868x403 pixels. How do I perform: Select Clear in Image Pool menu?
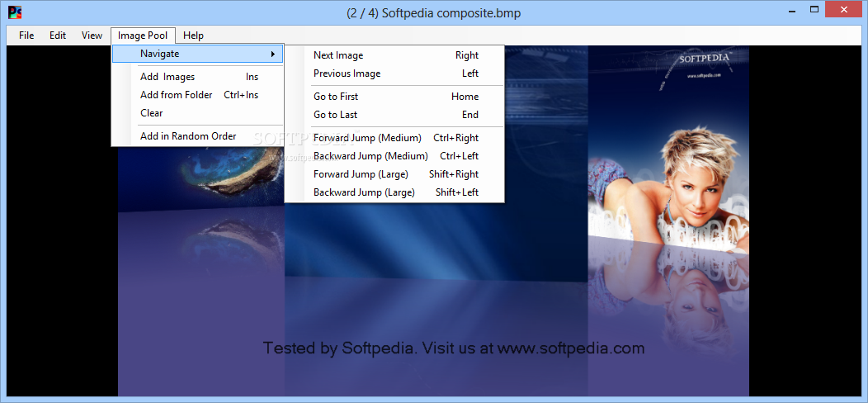(198, 113)
